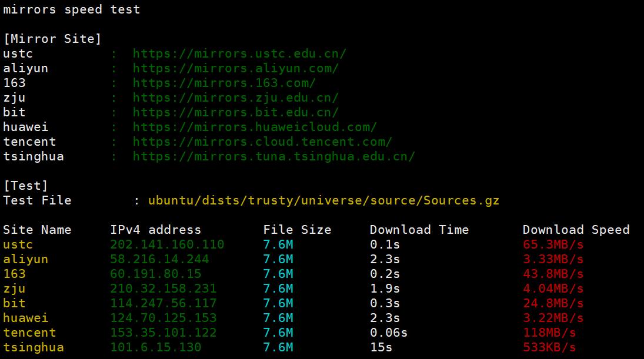
Task: Select IP address 153.35.101.122
Action: tap(163, 333)
